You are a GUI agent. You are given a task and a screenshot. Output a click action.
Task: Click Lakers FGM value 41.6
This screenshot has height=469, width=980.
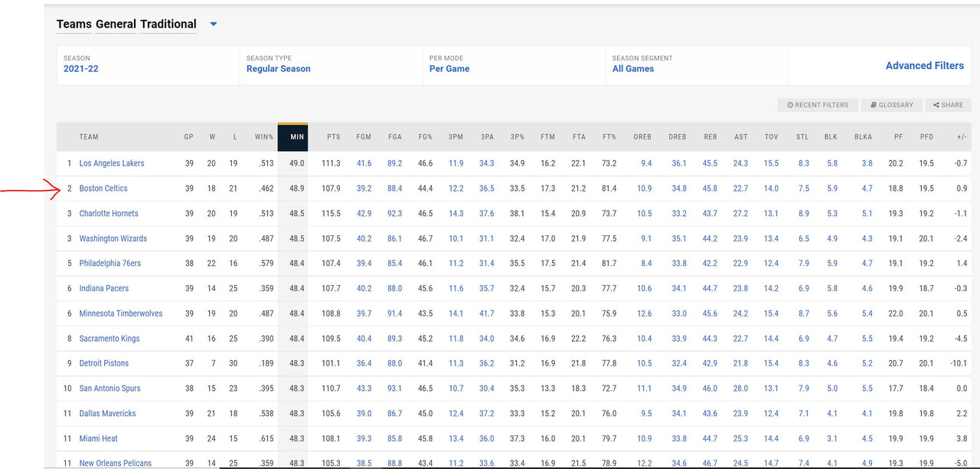click(364, 163)
